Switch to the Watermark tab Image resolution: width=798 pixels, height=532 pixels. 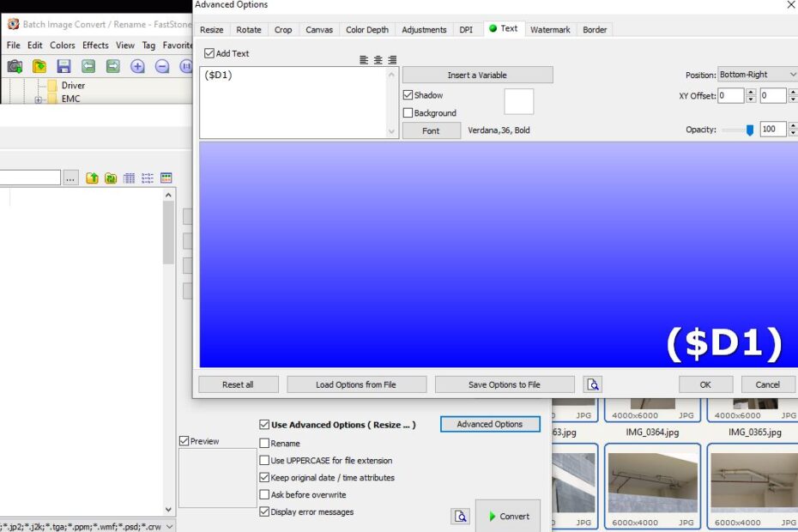(x=550, y=29)
